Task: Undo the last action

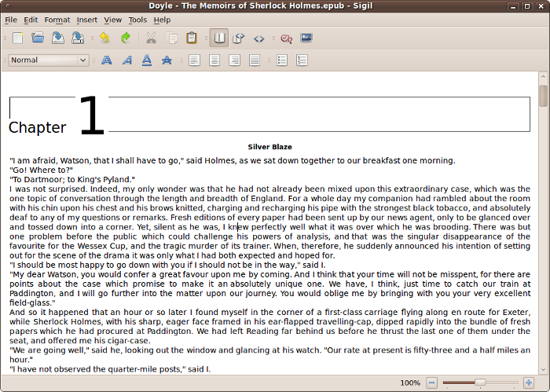Action: tap(104, 38)
